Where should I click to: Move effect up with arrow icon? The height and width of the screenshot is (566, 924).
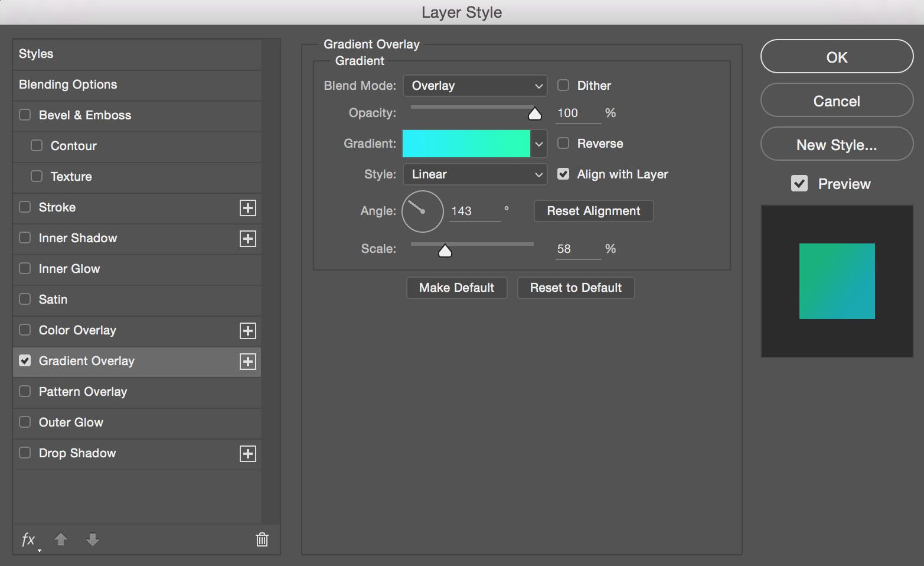pos(61,539)
